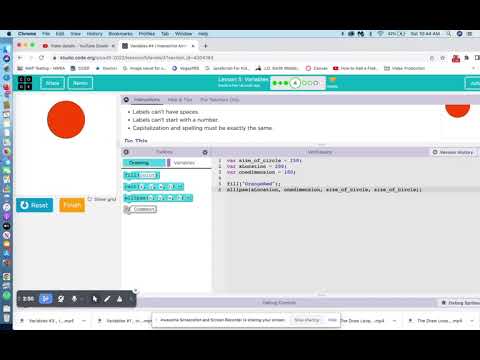This screenshot has width=480, height=360.
Task: Open the Bookmarks menu
Action: (x=120, y=34)
